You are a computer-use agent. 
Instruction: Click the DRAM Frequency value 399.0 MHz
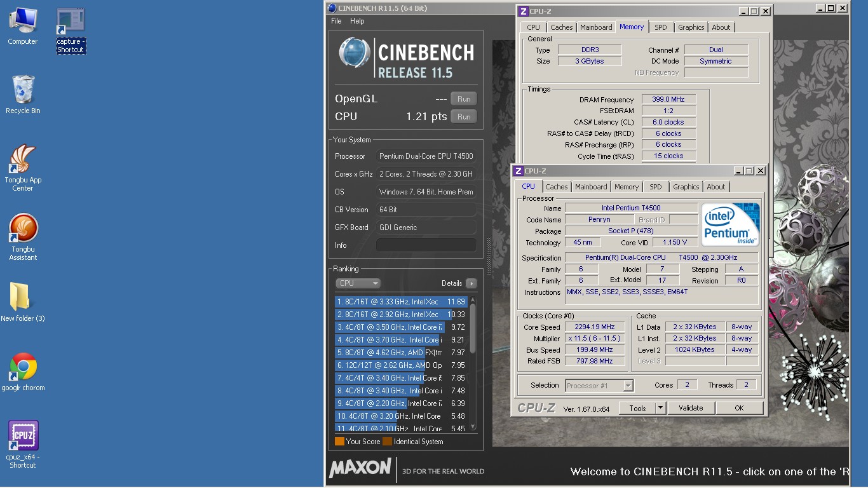(x=668, y=100)
